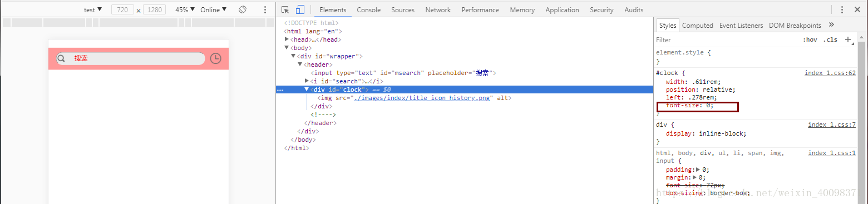Viewport: 868px width, 204px height.
Task: Collapse the div#clock element node
Action: pyautogui.click(x=307, y=89)
